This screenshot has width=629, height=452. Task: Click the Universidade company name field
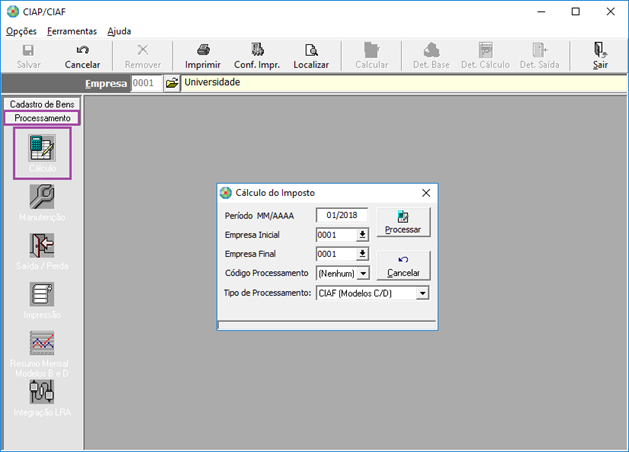click(404, 83)
